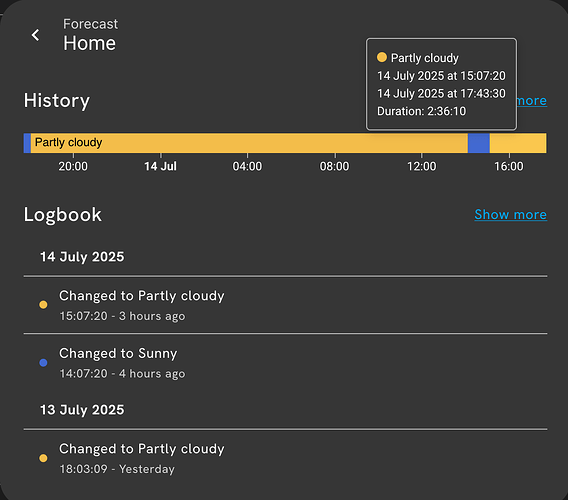Click the yellow dot beside the 18:03:09 entry
568x500 pixels.
(43, 458)
